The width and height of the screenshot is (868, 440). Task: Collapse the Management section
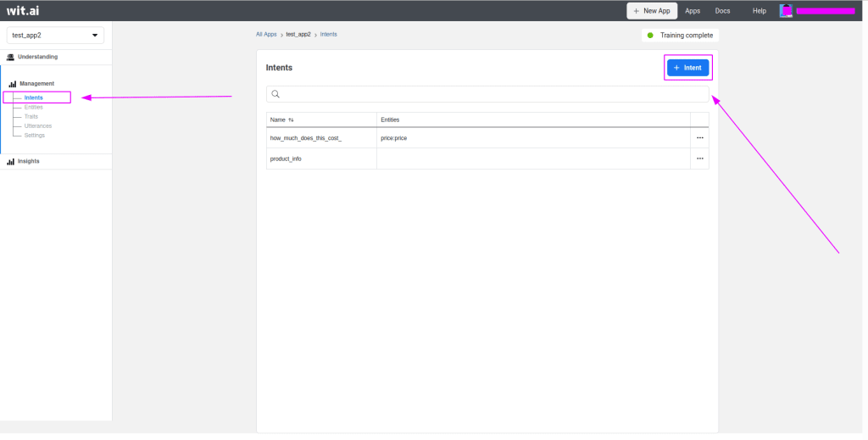click(37, 84)
